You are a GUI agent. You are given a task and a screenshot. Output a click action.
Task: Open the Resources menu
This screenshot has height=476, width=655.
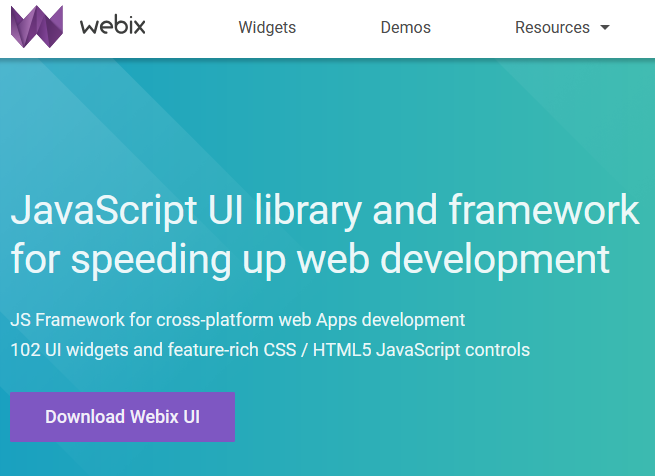[x=552, y=28]
